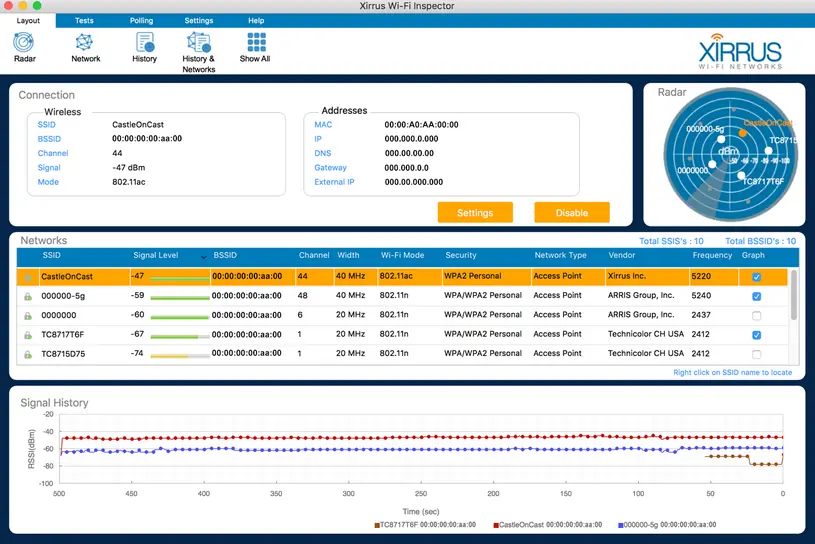Choose the History & Networks layout icon
The image size is (815, 544).
point(199,42)
